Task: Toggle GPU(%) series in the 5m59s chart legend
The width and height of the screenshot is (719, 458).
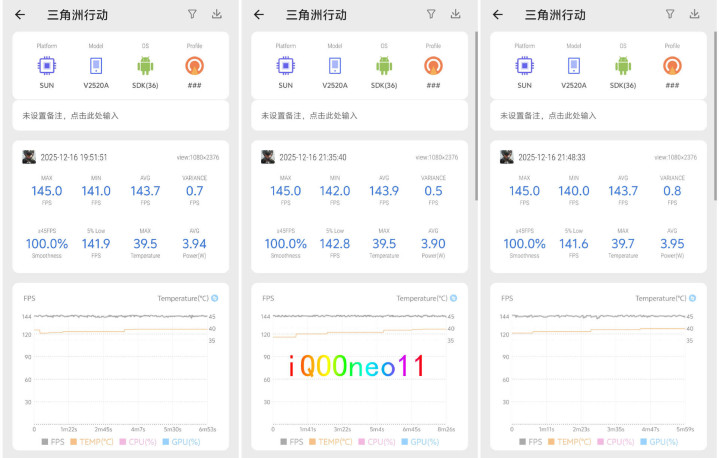Action: point(659,442)
